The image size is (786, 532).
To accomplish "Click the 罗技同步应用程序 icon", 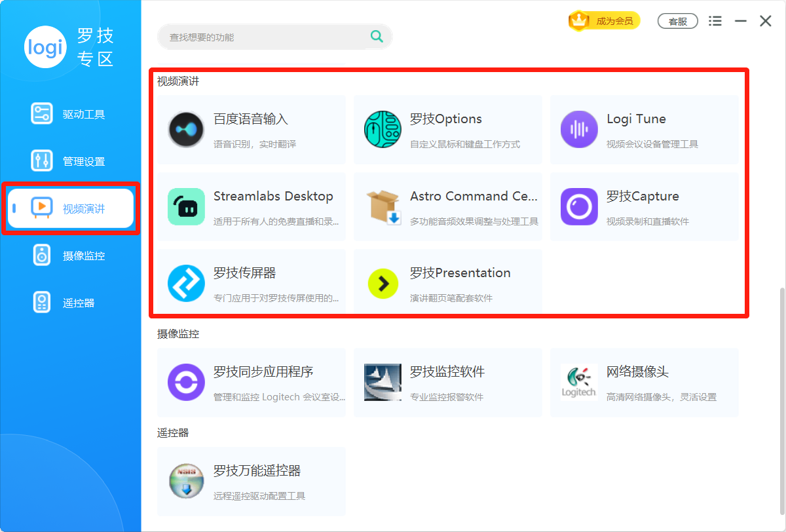I will tap(186, 383).
